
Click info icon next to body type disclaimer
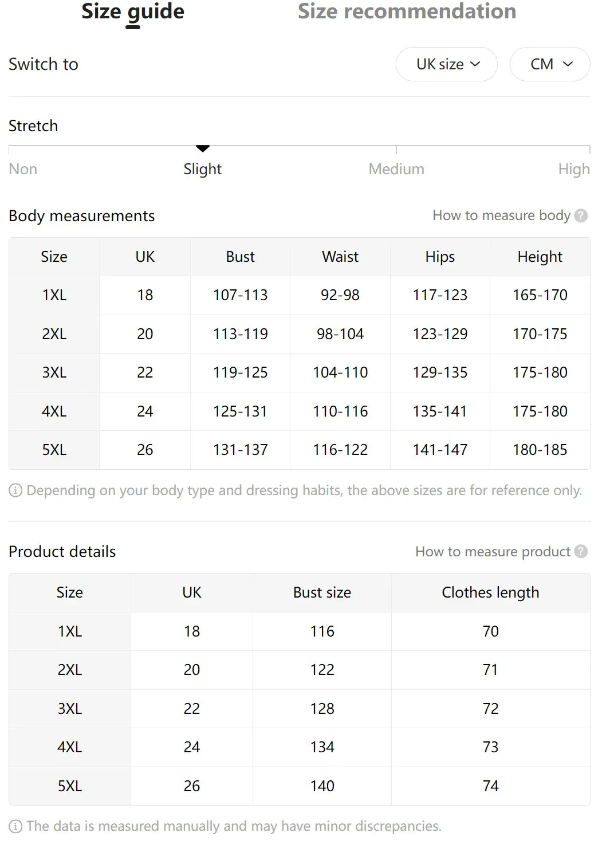15,490
